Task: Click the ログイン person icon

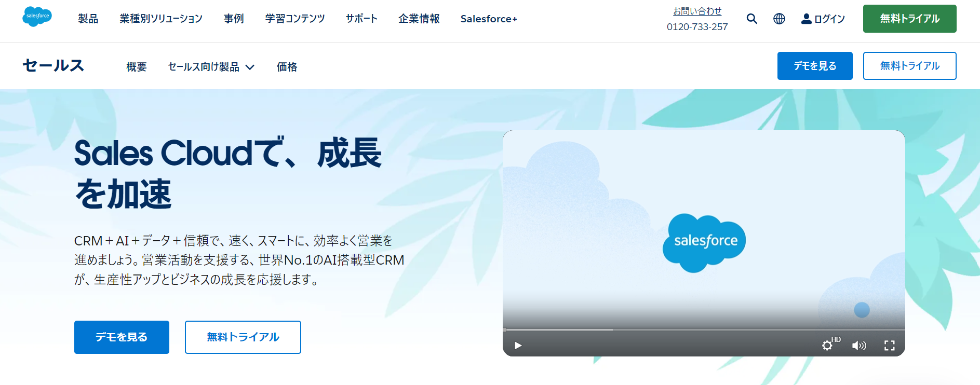Action: (x=806, y=19)
